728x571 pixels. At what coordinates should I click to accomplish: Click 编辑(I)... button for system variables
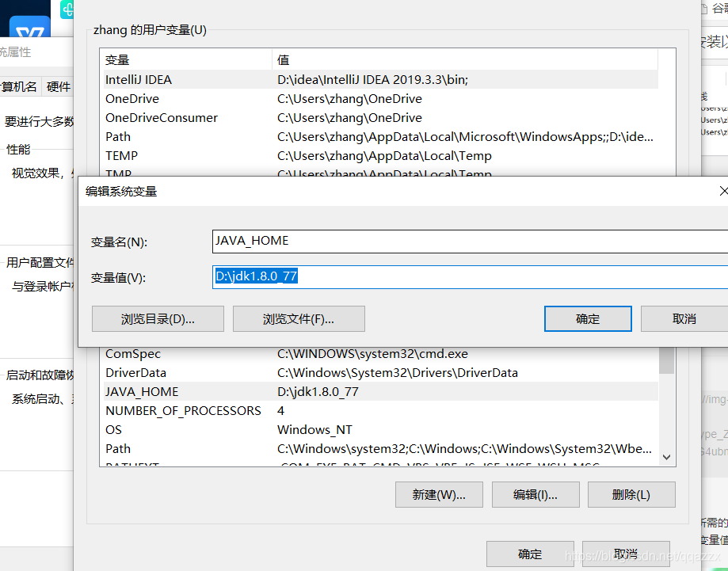pos(536,495)
